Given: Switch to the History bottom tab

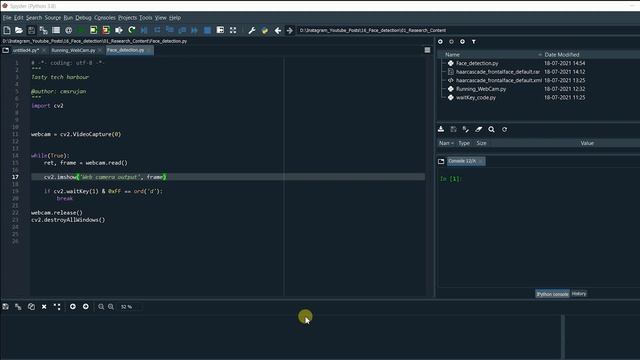Looking at the screenshot, I should [x=579, y=293].
